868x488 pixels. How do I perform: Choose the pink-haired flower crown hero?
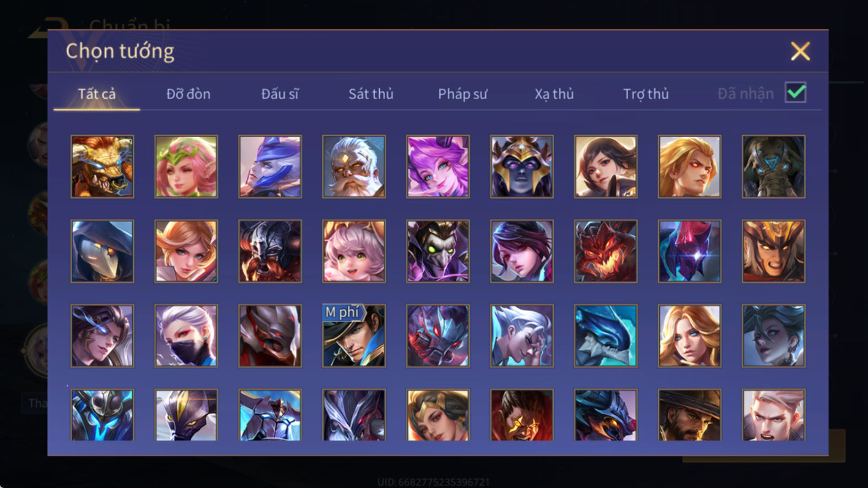[186, 166]
